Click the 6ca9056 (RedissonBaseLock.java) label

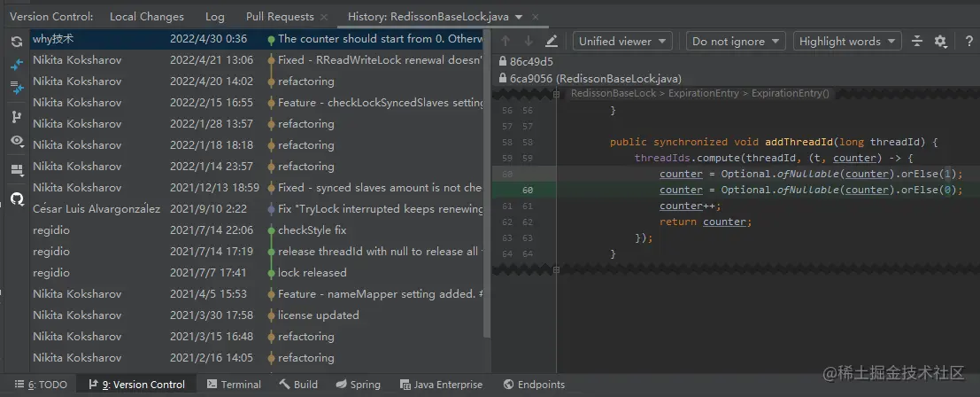596,79
